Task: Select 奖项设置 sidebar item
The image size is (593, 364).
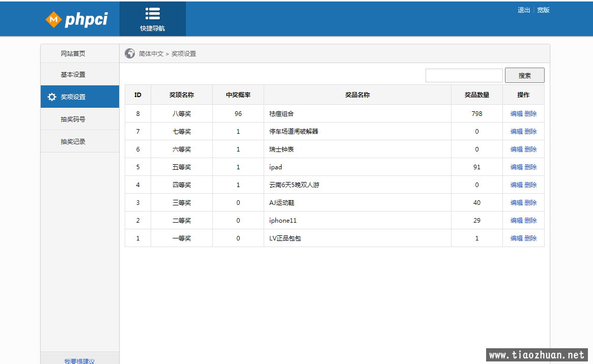Action: tap(80, 97)
